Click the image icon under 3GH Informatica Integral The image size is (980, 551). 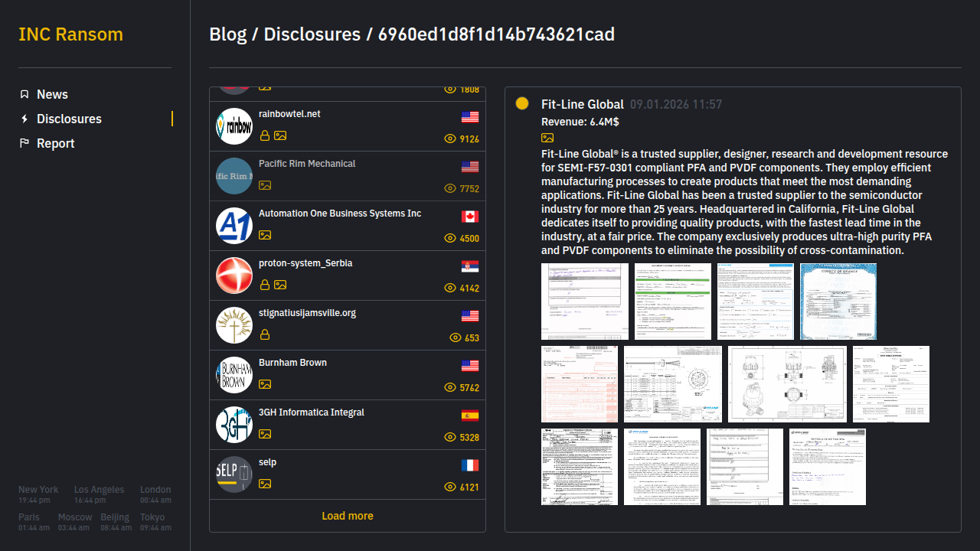[x=265, y=434]
